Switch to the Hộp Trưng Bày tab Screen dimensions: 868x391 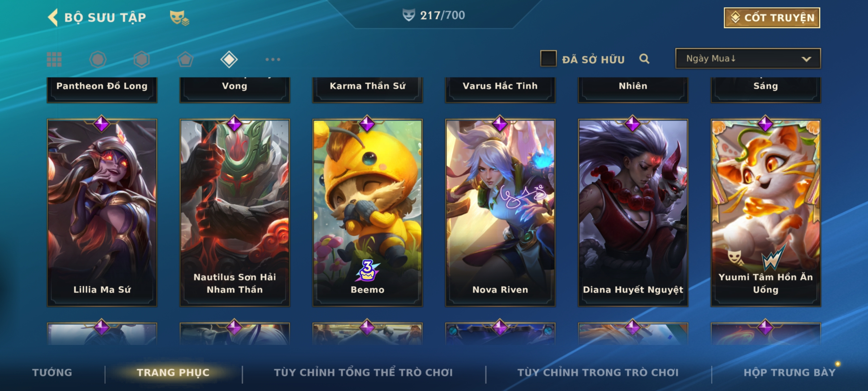coord(790,373)
